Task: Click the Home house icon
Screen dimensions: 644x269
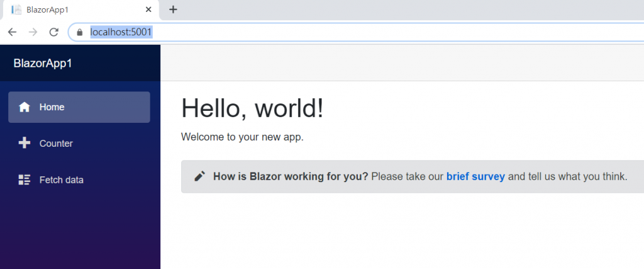Action: (25, 107)
